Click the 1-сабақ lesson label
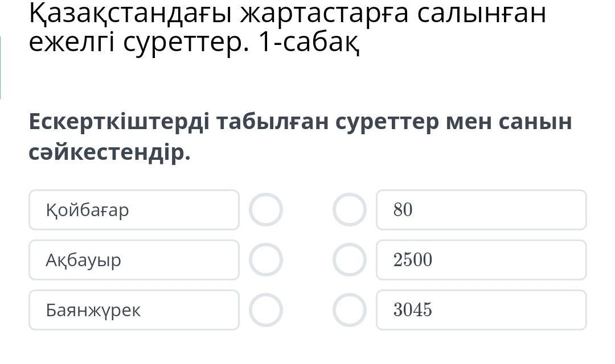Screen dimensions: 615x364 click(309, 42)
